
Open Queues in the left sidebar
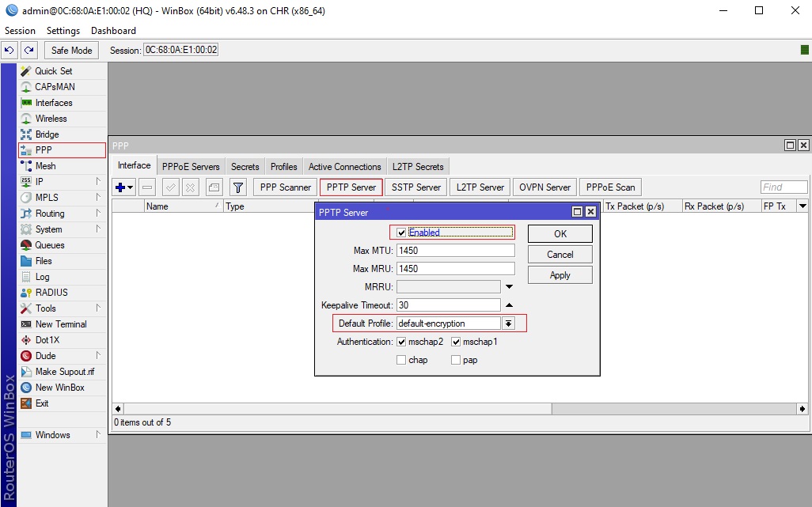49,245
